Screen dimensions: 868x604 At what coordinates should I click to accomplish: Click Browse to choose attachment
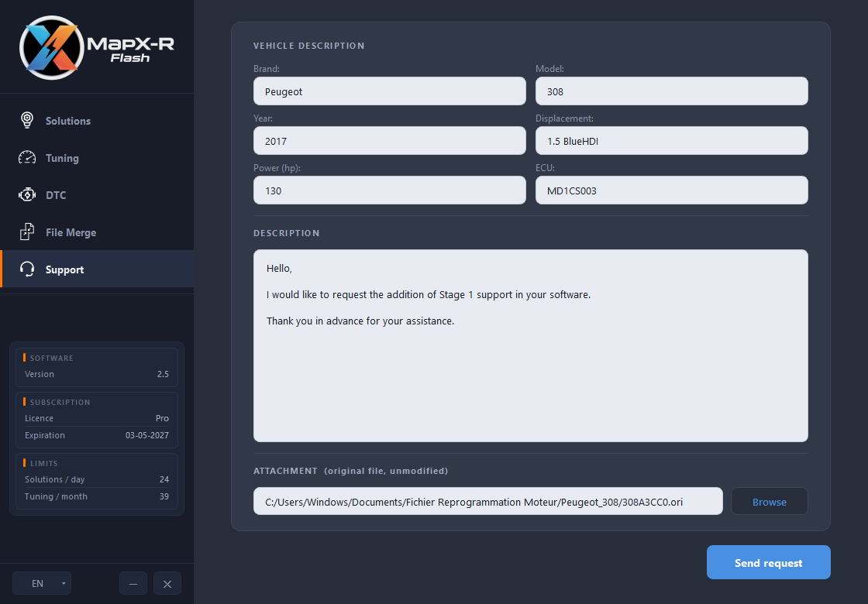(770, 502)
